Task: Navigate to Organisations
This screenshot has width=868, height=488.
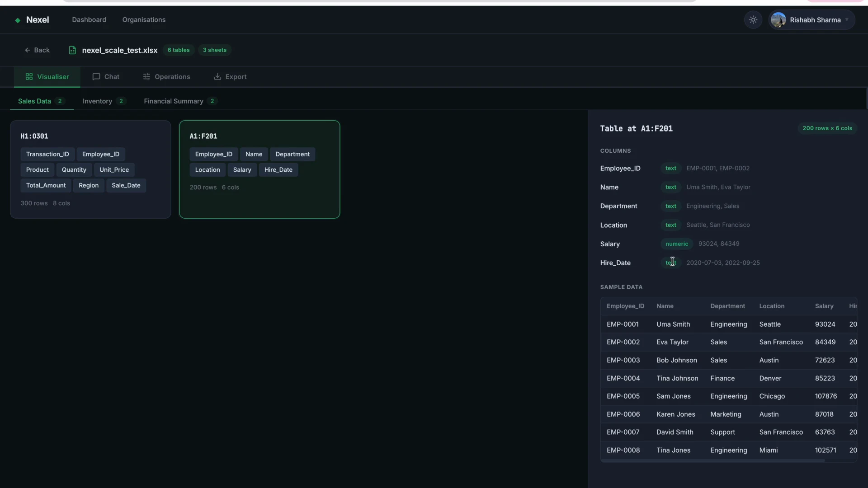Action: 144,20
